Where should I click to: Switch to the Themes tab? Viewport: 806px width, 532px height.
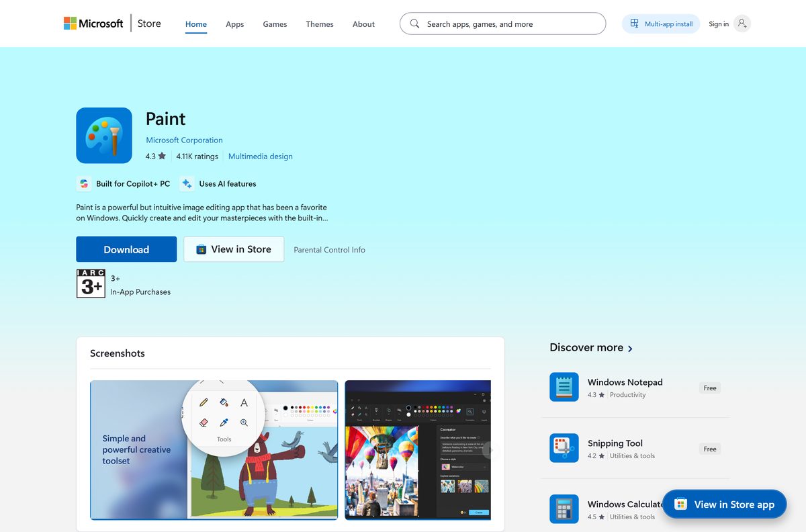[320, 24]
